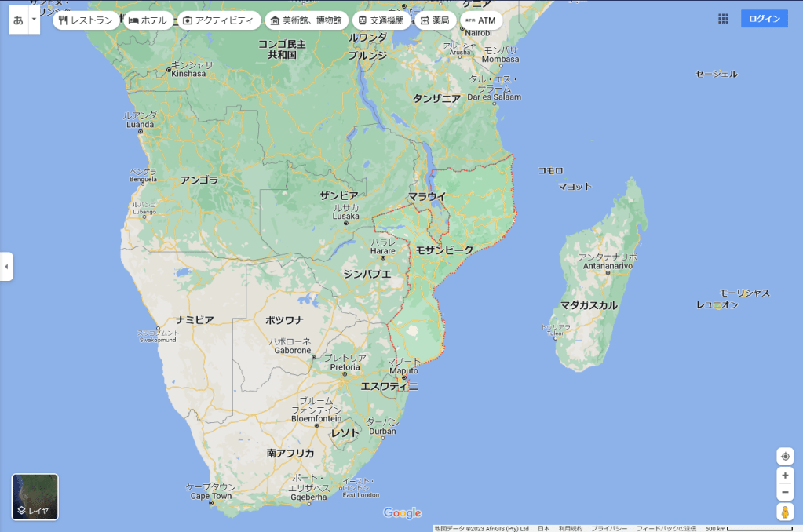803x532 pixels.
Task: Show 美術館、博物館 places
Action: click(305, 20)
